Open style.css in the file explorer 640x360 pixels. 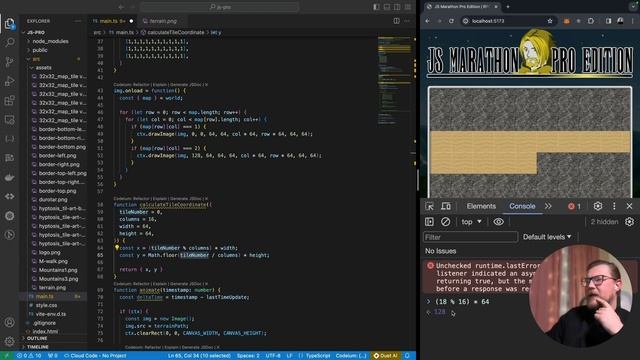(47, 305)
